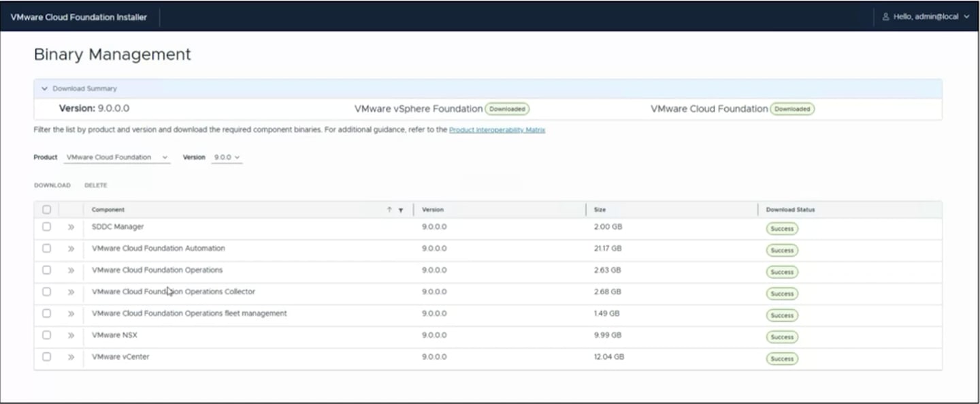This screenshot has width=980, height=404.
Task: Expand details for VMware Cloud Foundation Operations row
Action: pos(71,270)
